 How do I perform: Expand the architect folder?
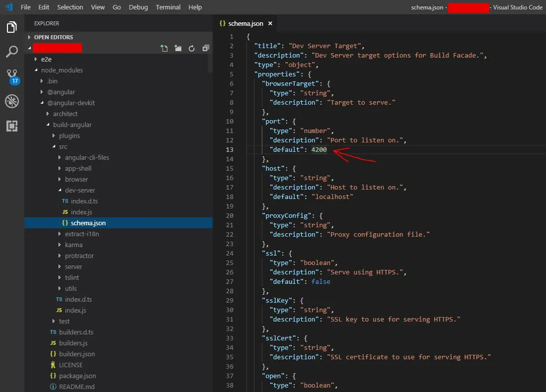(x=118, y=114)
